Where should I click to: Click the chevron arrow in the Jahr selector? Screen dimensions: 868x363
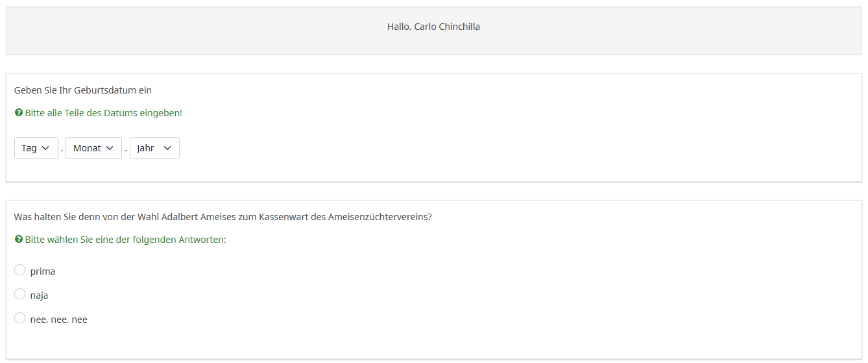[167, 148]
